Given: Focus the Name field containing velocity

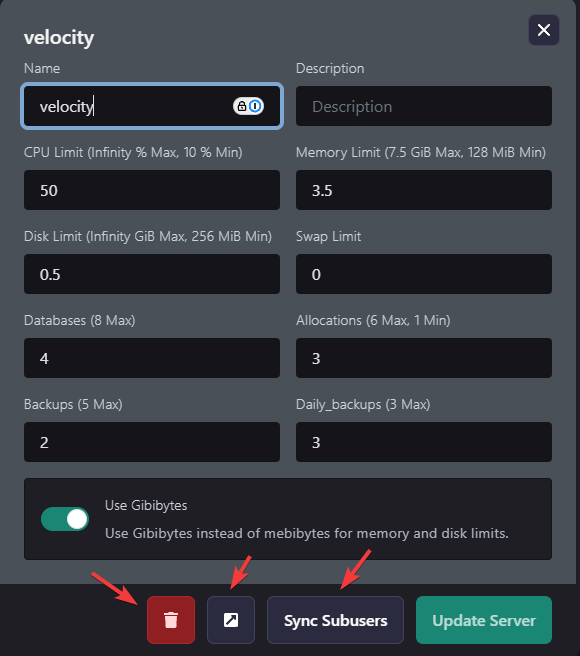Looking at the screenshot, I should point(152,106).
